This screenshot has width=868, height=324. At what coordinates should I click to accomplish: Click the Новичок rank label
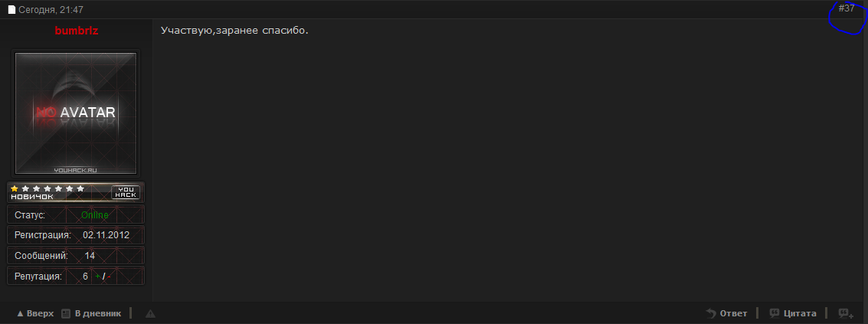coord(32,197)
